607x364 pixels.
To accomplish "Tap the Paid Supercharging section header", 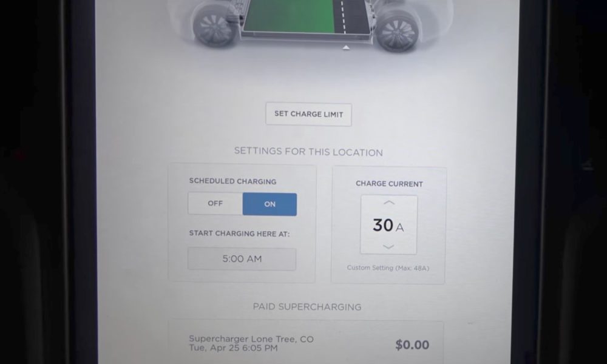I will [307, 307].
